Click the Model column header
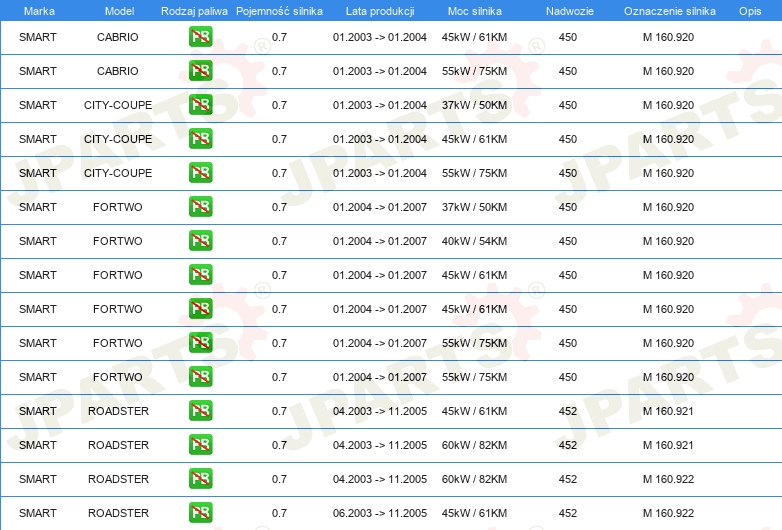 [x=119, y=11]
